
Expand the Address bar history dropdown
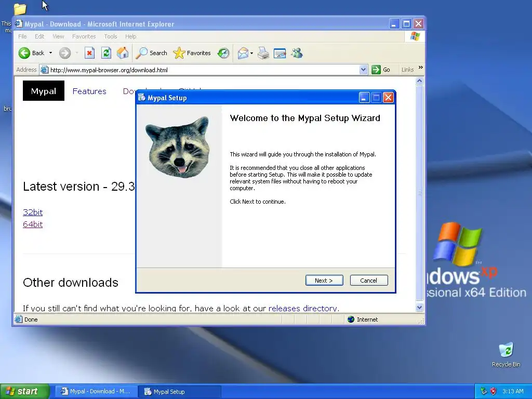pyautogui.click(x=363, y=70)
